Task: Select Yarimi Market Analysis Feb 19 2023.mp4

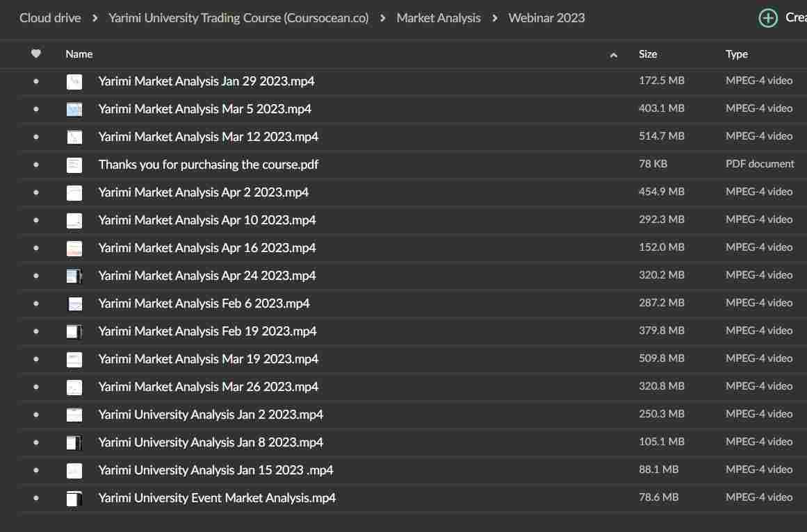Action: (207, 331)
